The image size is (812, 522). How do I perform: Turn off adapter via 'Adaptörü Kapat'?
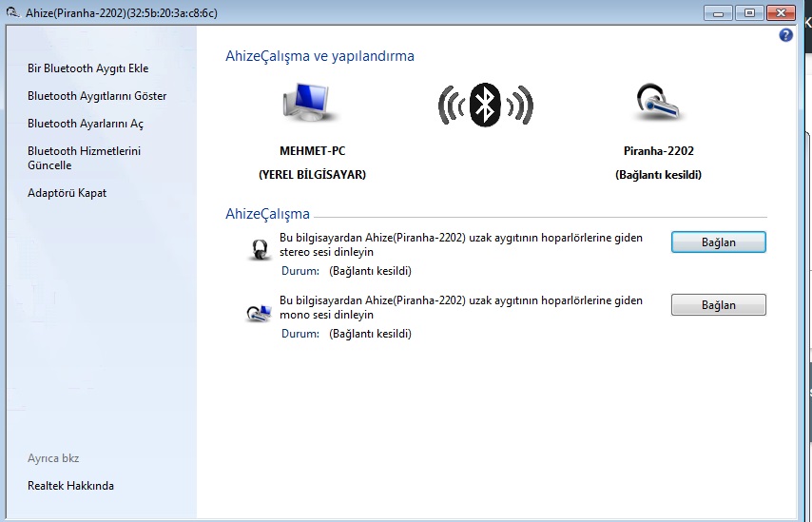pos(67,193)
